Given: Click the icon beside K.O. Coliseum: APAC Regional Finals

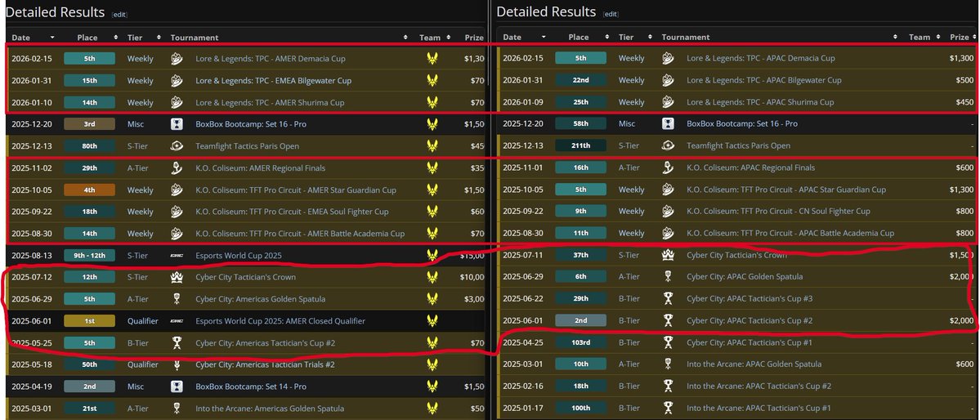Looking at the screenshot, I should coord(668,168).
